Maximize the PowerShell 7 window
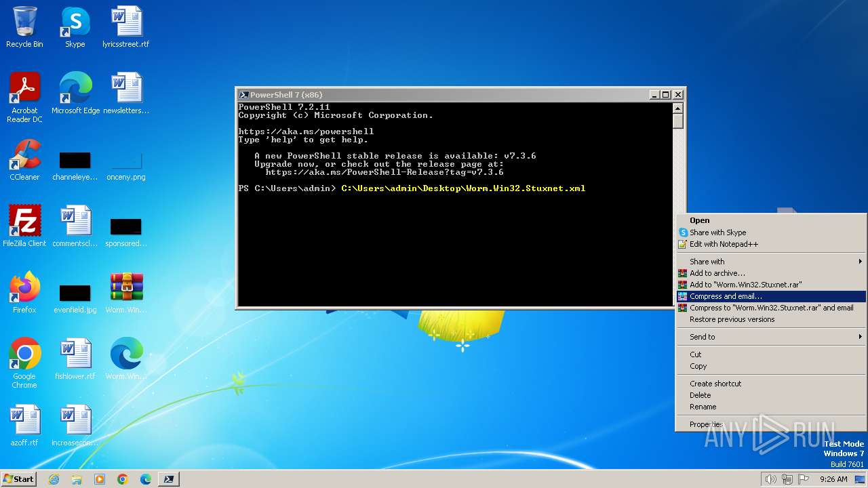 666,95
